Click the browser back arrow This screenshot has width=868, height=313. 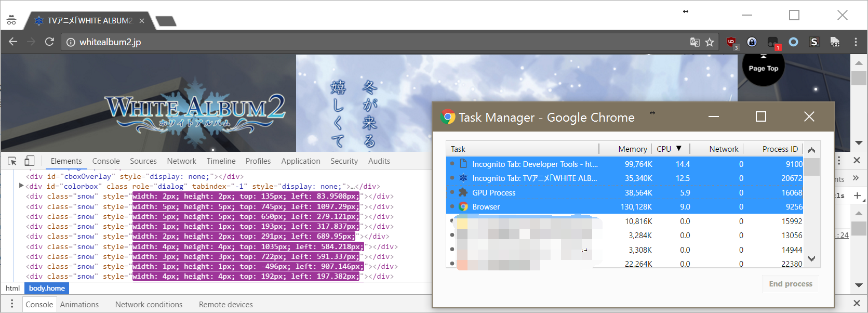pos(13,42)
